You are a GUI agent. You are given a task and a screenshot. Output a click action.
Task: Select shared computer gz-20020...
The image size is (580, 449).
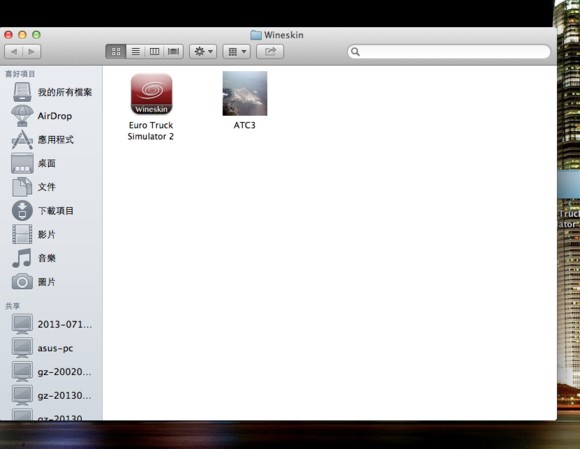click(x=52, y=372)
